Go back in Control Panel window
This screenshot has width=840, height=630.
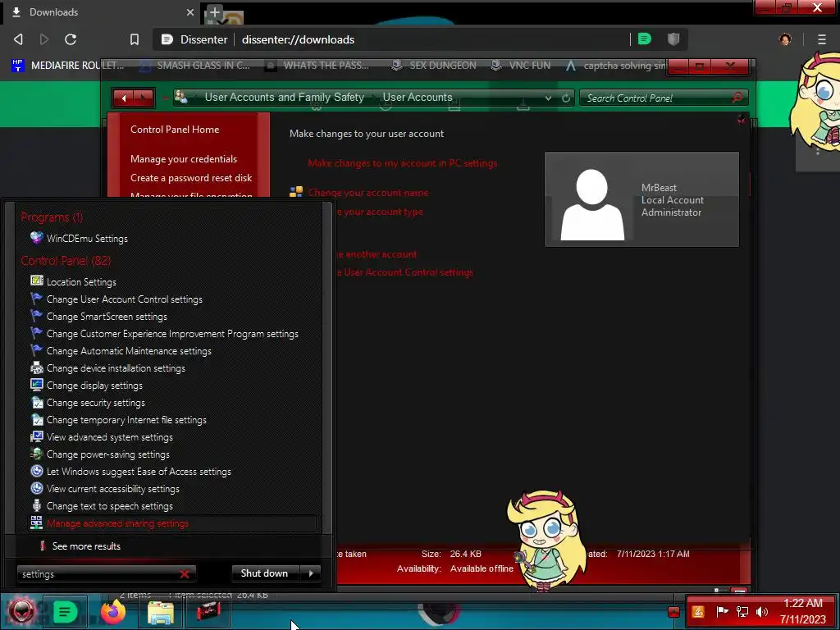(x=124, y=98)
